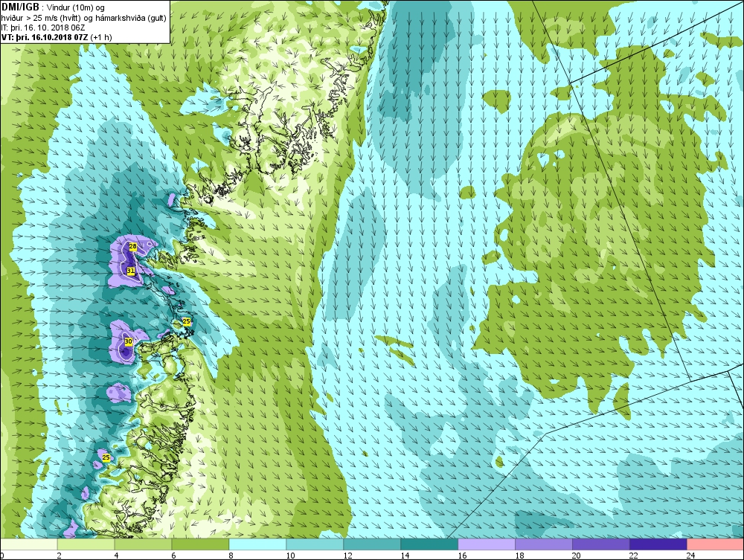Click the legend scale number 12
Viewport: 744px width, 560px height.
[x=347, y=556]
